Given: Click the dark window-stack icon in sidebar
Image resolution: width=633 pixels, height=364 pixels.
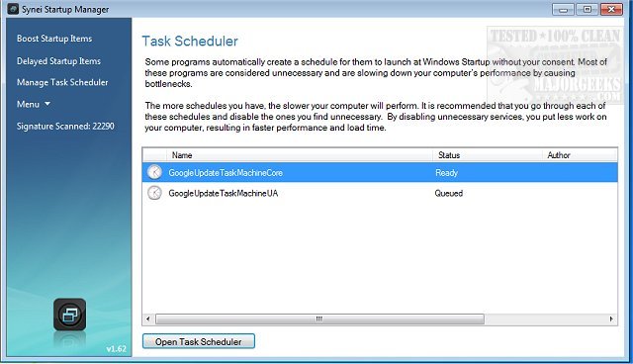Looking at the screenshot, I should click(70, 315).
